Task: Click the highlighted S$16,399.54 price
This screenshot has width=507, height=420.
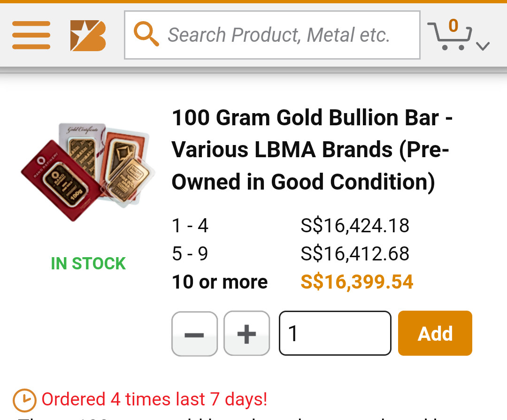Action: click(x=357, y=282)
